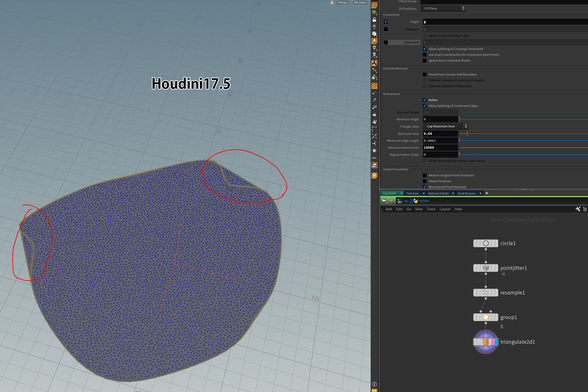Click the checkered cube materials display icon
588x392 pixels.
tap(374, 63)
